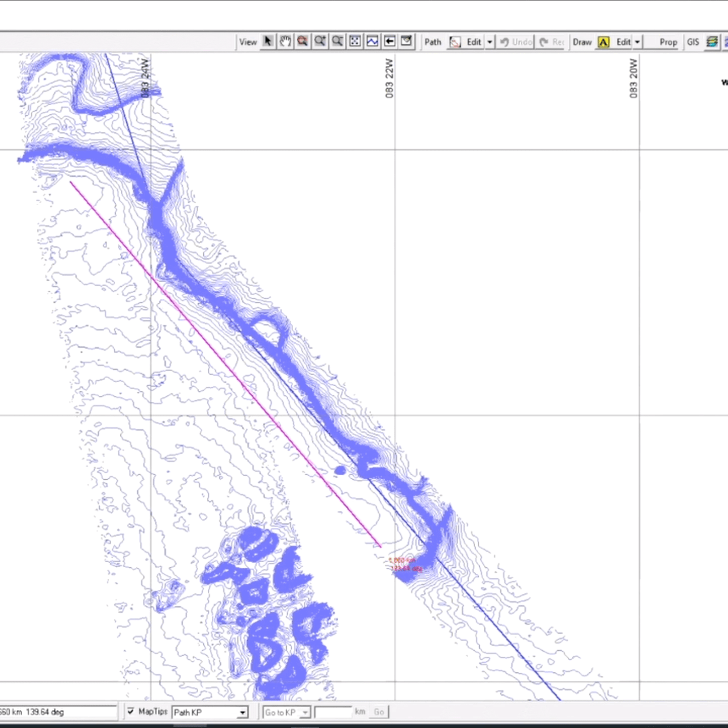Toggle the MapTips checkbox
Image resolution: width=728 pixels, height=728 pixels.
click(131, 711)
